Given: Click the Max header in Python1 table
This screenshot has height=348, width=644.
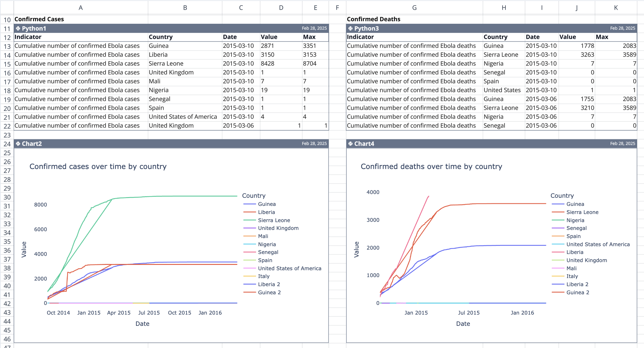Looking at the screenshot, I should pyautogui.click(x=309, y=37).
